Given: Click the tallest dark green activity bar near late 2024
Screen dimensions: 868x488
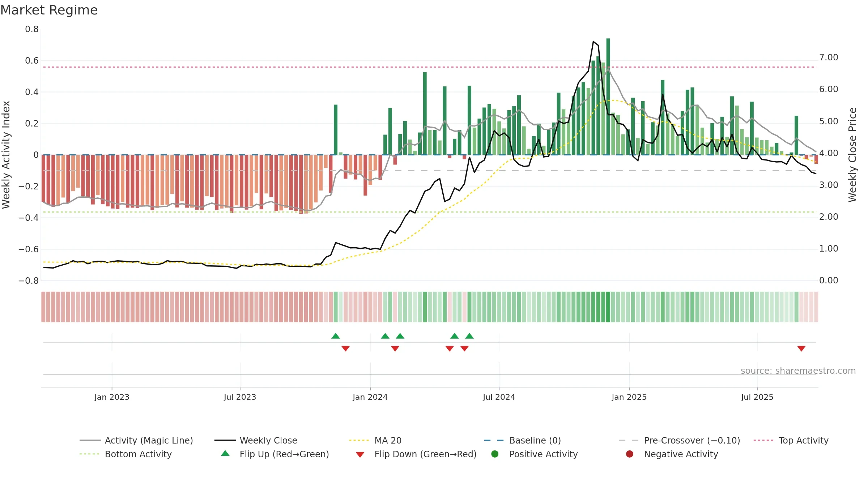Looking at the screenshot, I should [608, 97].
